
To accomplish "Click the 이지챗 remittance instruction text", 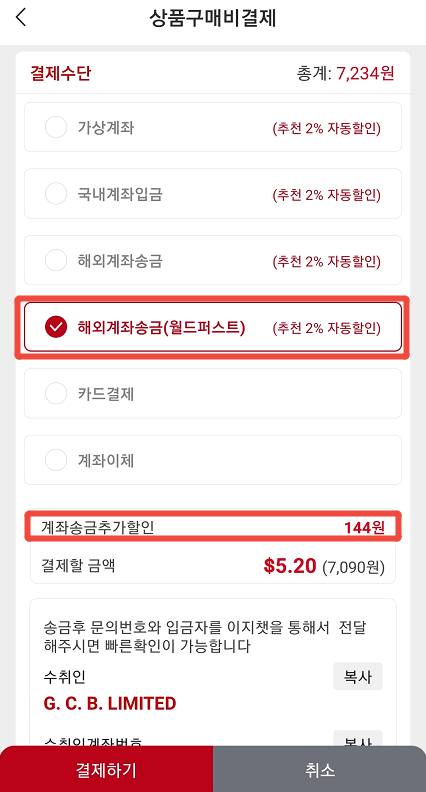I will tap(205, 637).
